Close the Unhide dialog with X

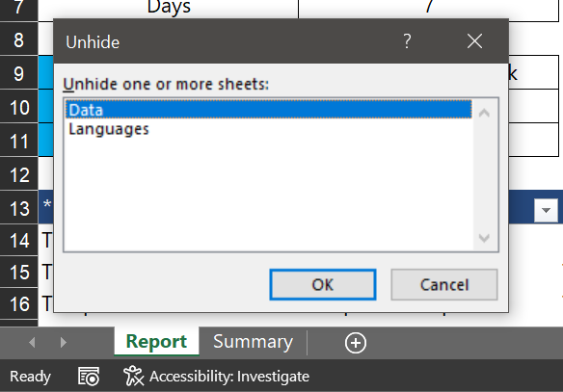pos(474,41)
